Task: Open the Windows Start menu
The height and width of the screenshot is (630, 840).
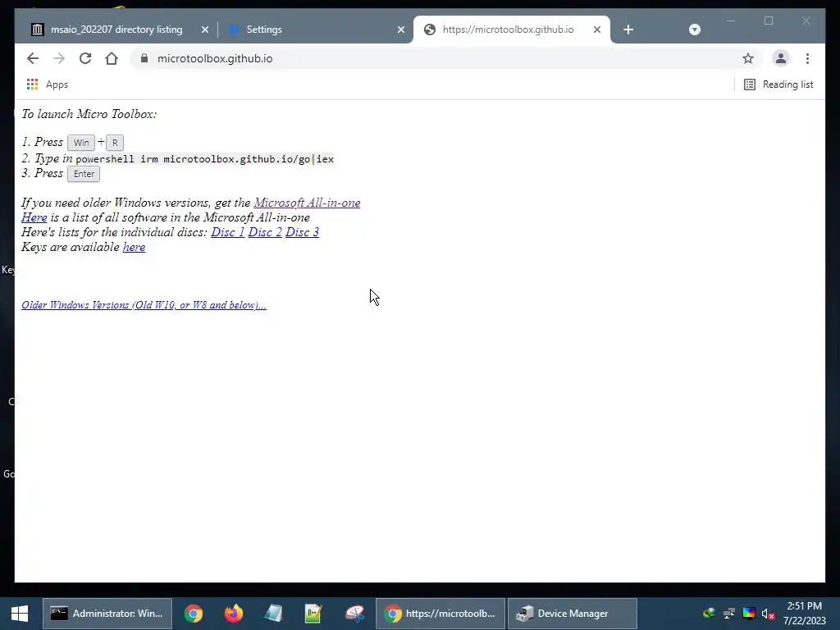Action: click(20, 614)
